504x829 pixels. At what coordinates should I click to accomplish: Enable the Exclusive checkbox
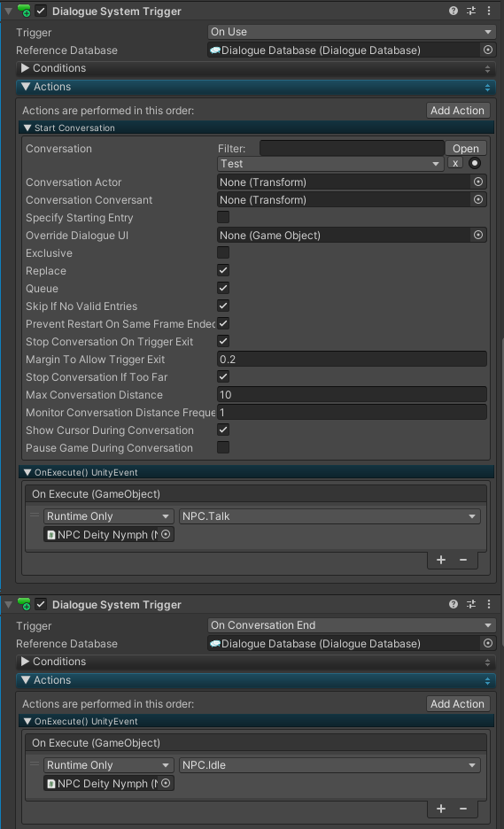tap(223, 252)
